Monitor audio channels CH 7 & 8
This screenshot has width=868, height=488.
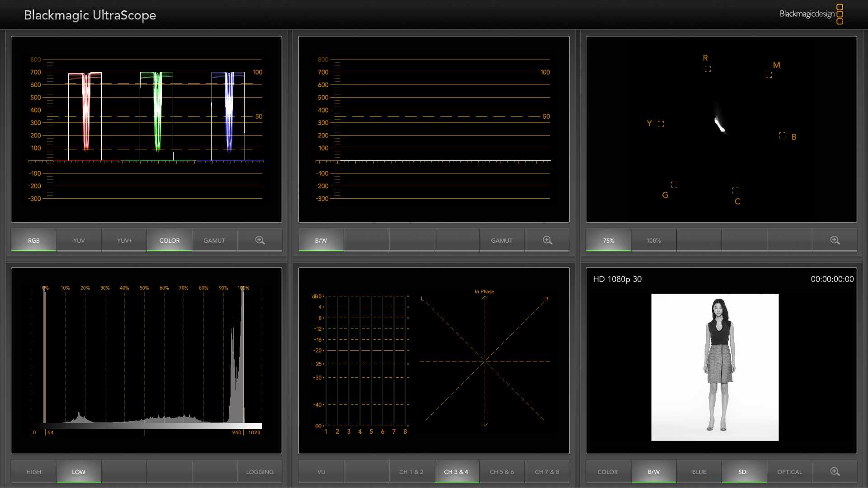coord(547,471)
